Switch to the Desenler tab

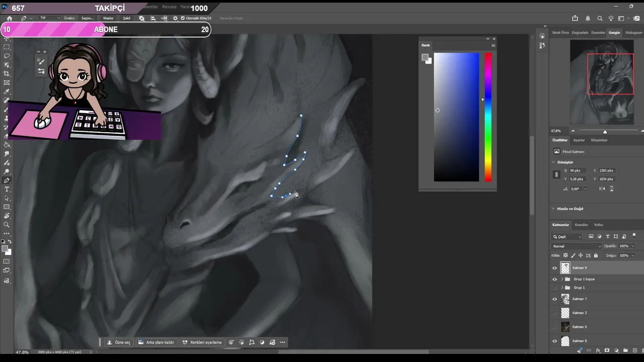click(598, 33)
